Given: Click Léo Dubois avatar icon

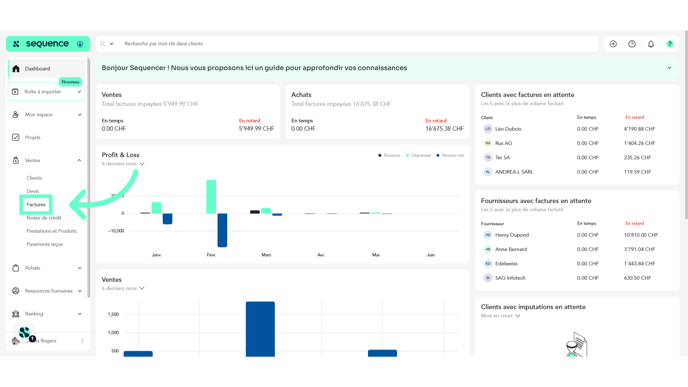Looking at the screenshot, I should (487, 129).
